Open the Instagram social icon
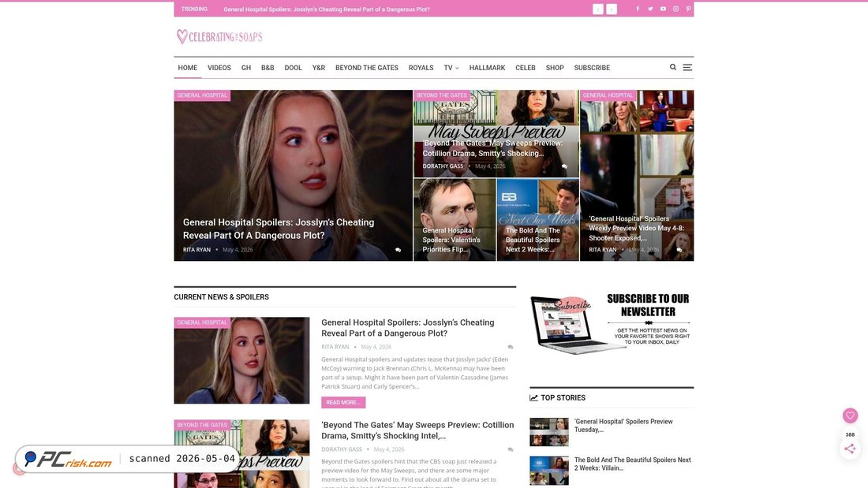868x488 pixels. (x=676, y=9)
